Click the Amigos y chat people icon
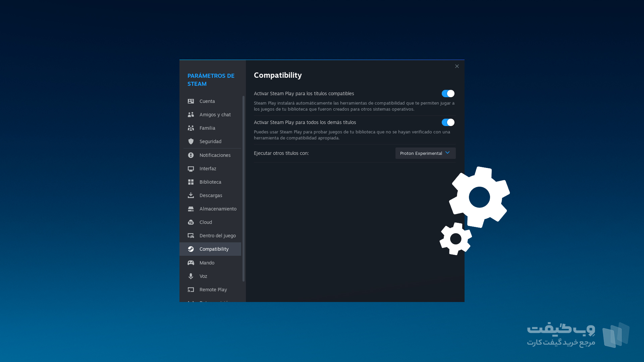Viewport: 644px width, 362px height. pyautogui.click(x=191, y=115)
